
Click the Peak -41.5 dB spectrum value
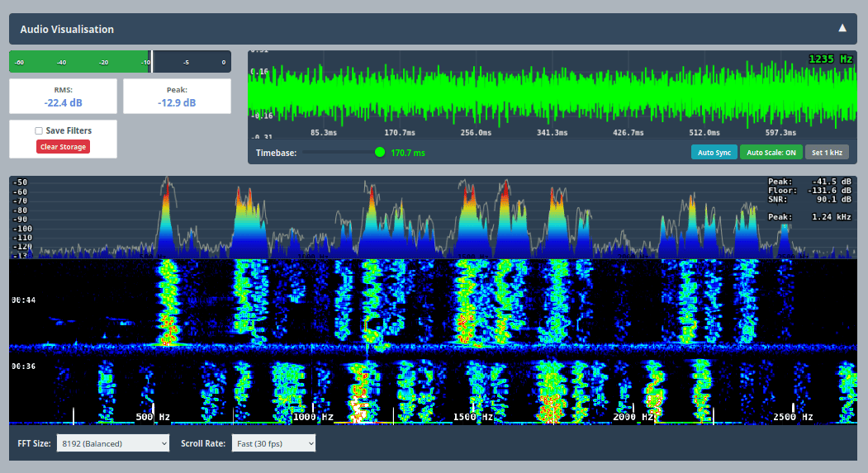coord(832,182)
